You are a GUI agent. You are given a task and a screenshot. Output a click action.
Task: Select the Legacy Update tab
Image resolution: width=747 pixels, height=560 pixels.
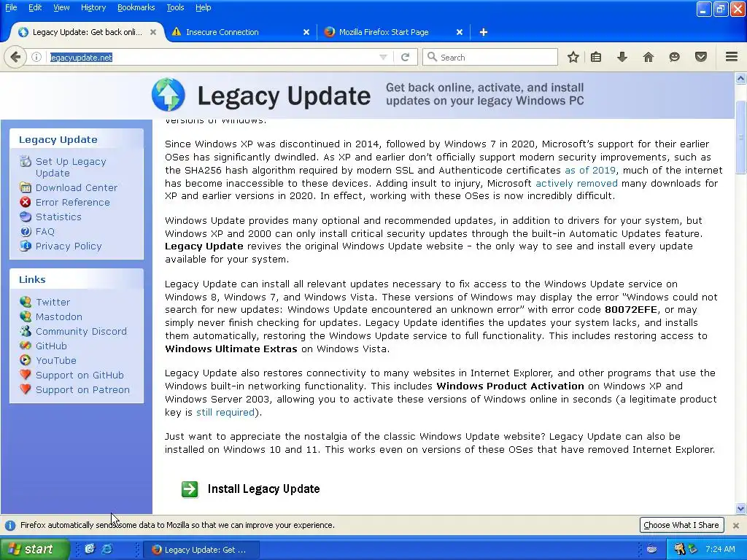click(87, 32)
